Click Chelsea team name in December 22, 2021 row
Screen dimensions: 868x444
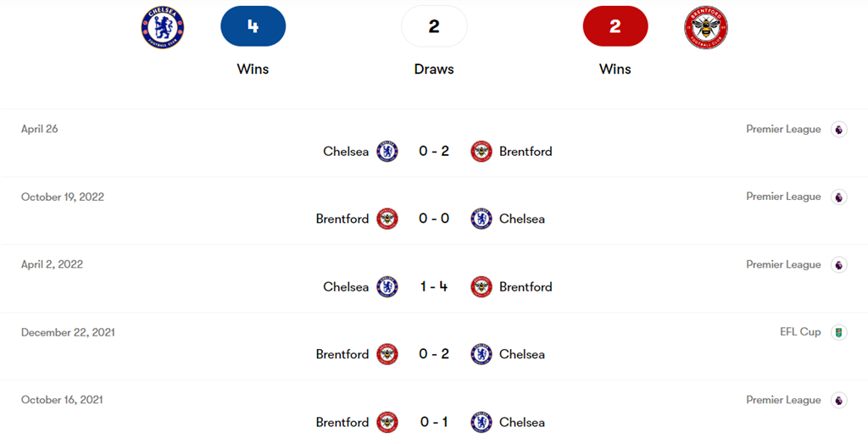tap(522, 354)
